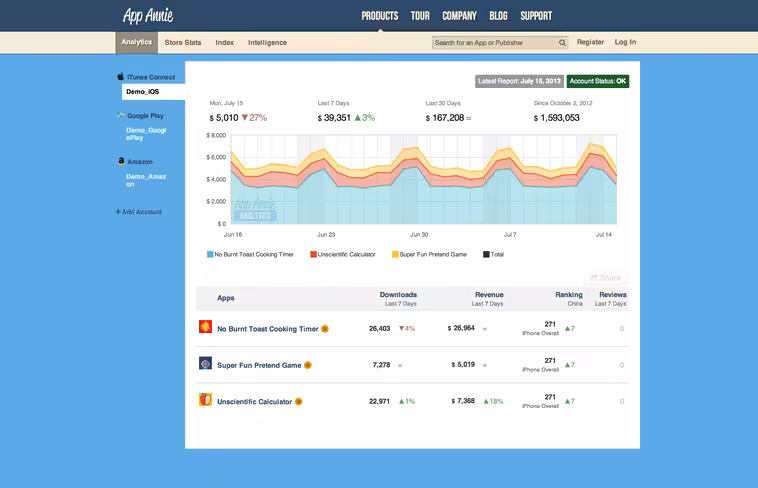Click the Log In link
The height and width of the screenshot is (488, 758).
[626, 42]
